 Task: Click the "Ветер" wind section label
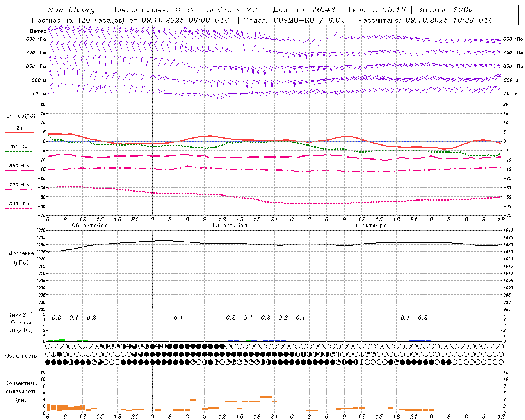point(38,31)
